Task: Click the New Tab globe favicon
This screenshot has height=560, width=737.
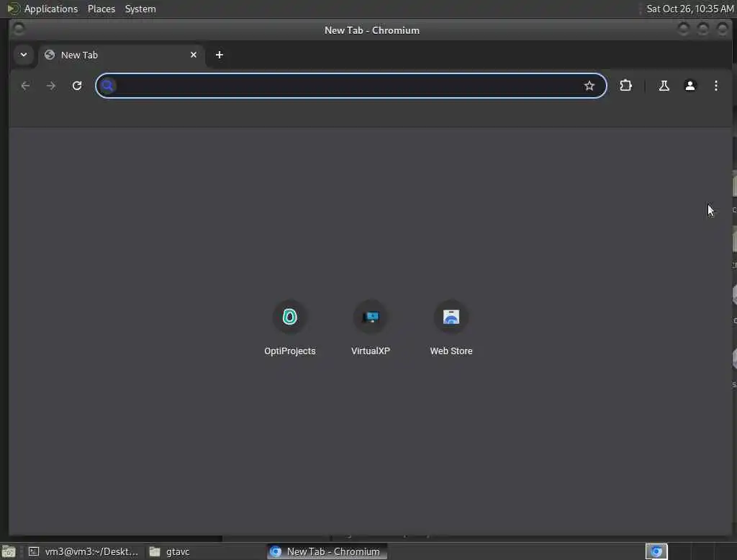Action: 50,55
